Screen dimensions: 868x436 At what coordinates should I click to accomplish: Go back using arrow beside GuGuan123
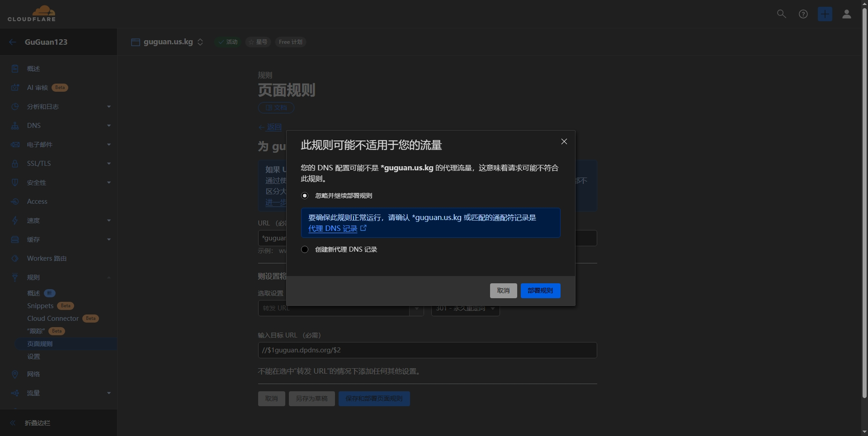point(13,42)
